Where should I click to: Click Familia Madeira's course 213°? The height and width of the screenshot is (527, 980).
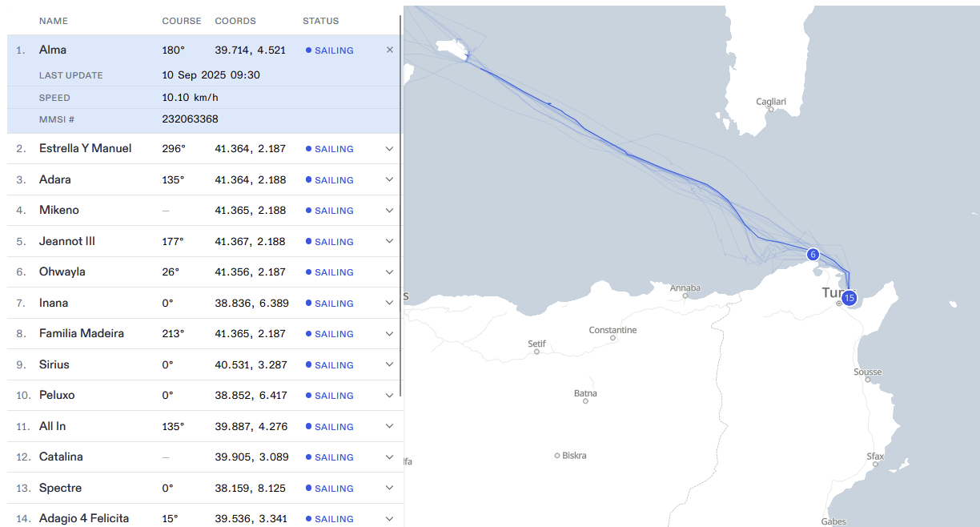click(173, 334)
